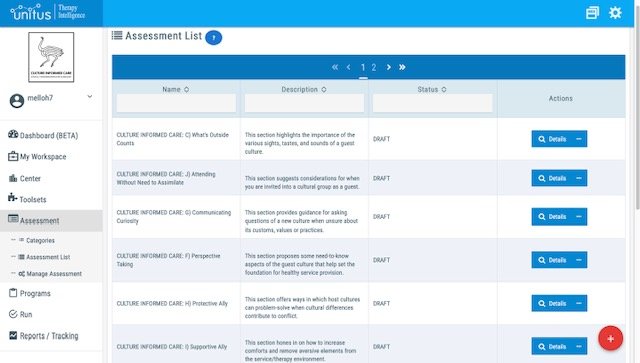
Task: Select page 2 in the paginator
Action: pos(374,67)
